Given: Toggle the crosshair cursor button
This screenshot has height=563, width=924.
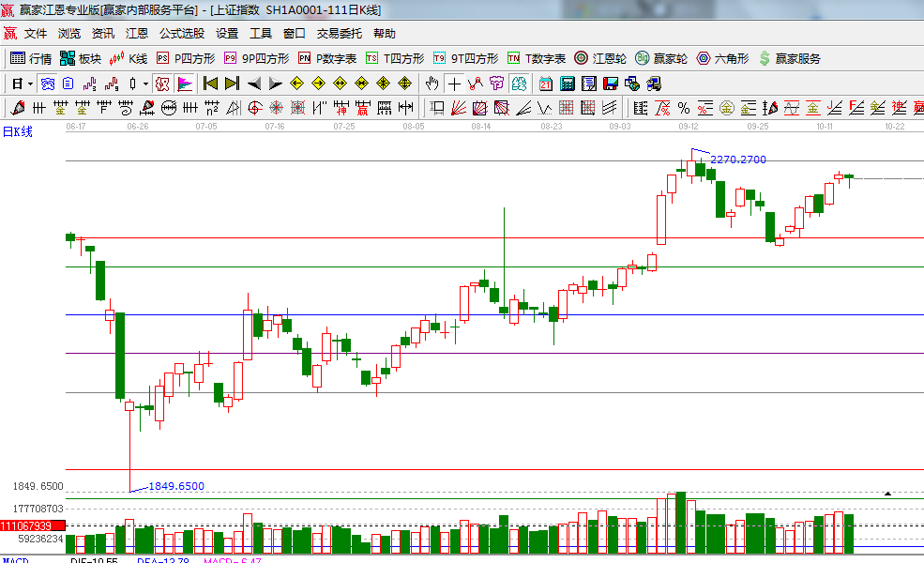Looking at the screenshot, I should (454, 84).
